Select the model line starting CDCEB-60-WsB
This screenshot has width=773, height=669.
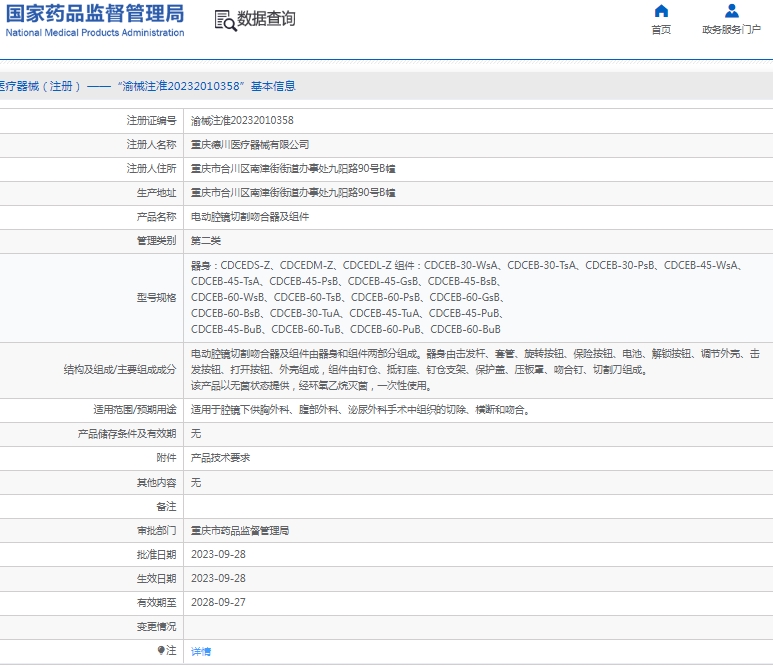pos(347,297)
